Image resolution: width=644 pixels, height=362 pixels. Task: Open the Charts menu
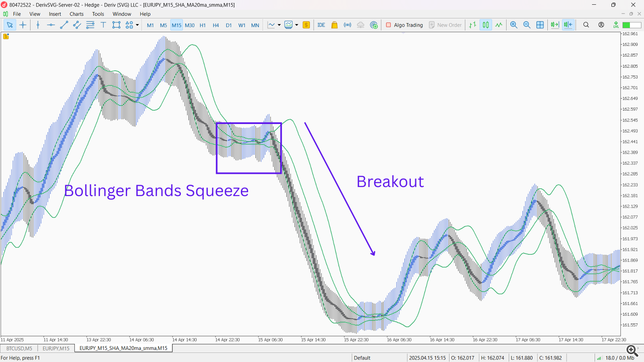pyautogui.click(x=76, y=14)
